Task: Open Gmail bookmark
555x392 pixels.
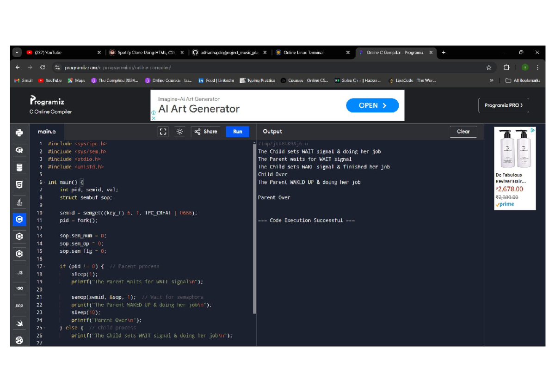Action: pos(23,80)
